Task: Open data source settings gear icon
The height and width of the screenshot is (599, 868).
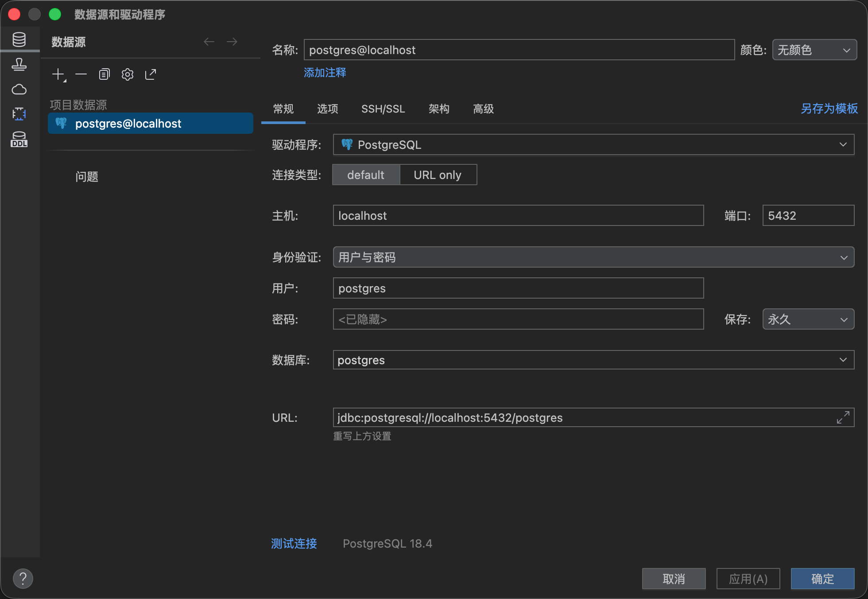Action: pyautogui.click(x=128, y=74)
